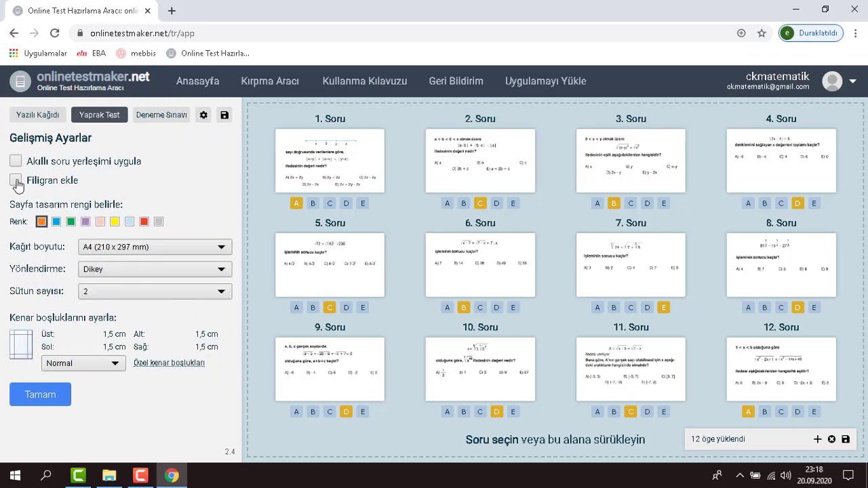This screenshot has width=868, height=488.
Task: Open Windows Start menu
Action: (x=15, y=475)
